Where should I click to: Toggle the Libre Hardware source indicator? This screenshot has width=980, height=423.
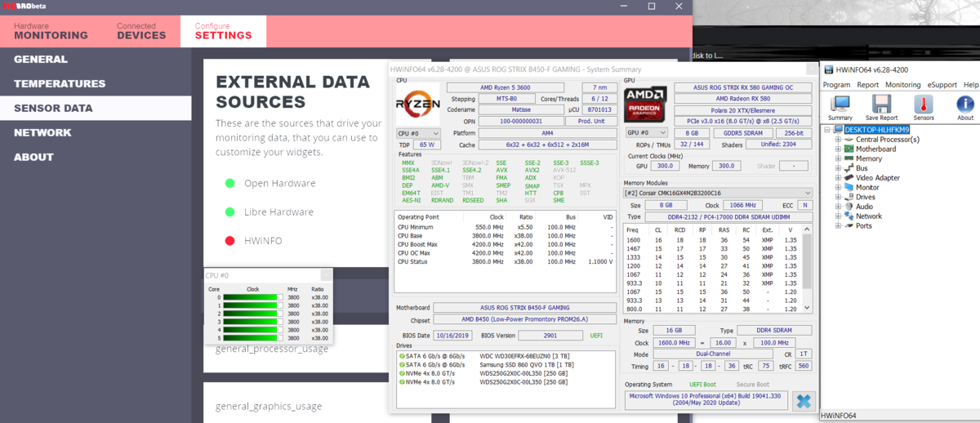pos(230,211)
